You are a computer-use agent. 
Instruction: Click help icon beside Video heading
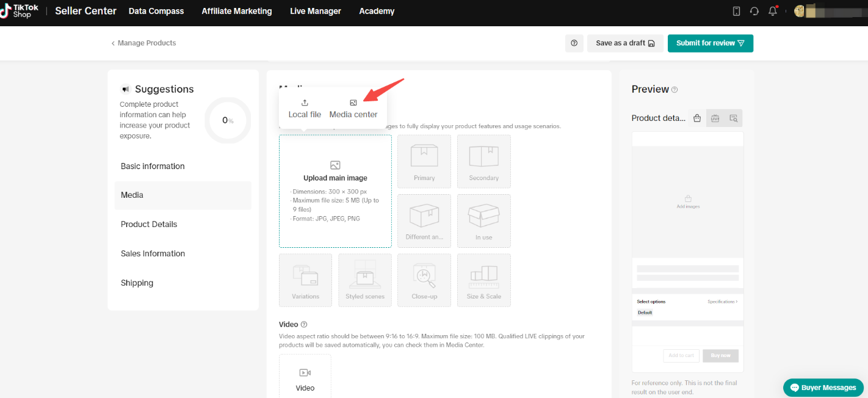point(304,325)
